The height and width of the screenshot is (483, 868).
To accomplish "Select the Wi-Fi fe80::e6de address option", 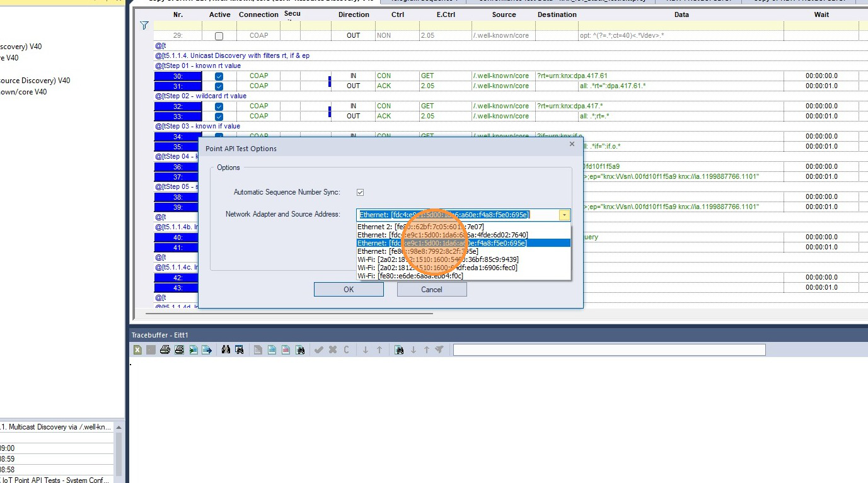I will pyautogui.click(x=463, y=276).
